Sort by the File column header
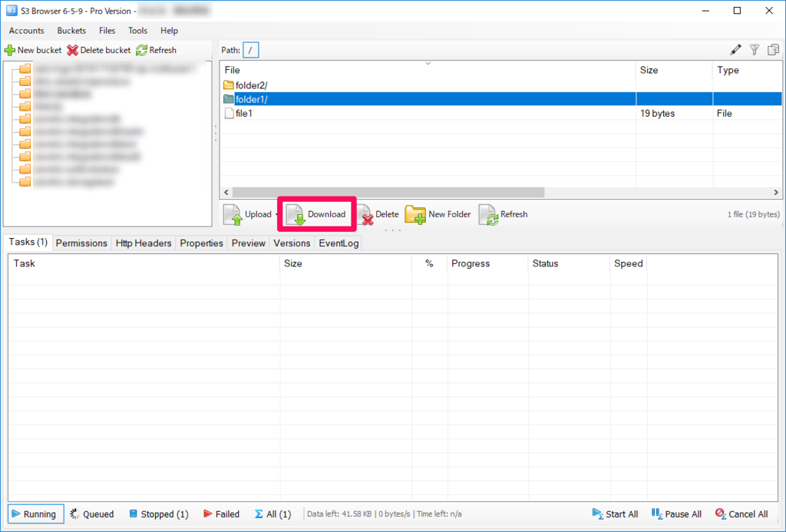 coord(428,70)
